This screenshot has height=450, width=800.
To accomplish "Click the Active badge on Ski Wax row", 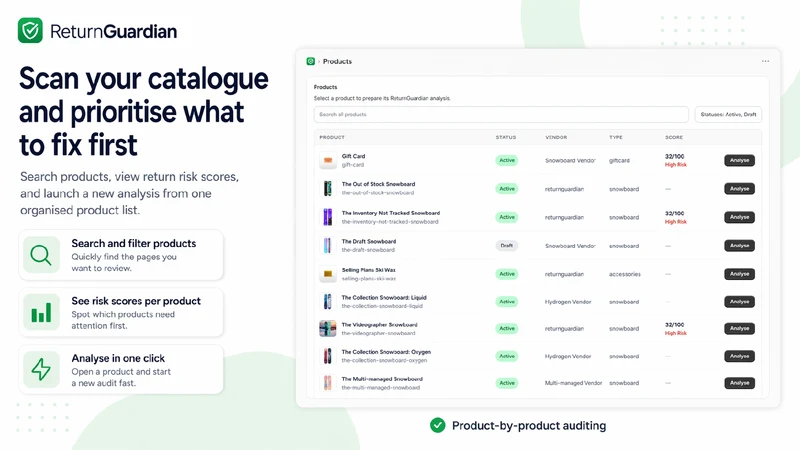I will click(507, 274).
